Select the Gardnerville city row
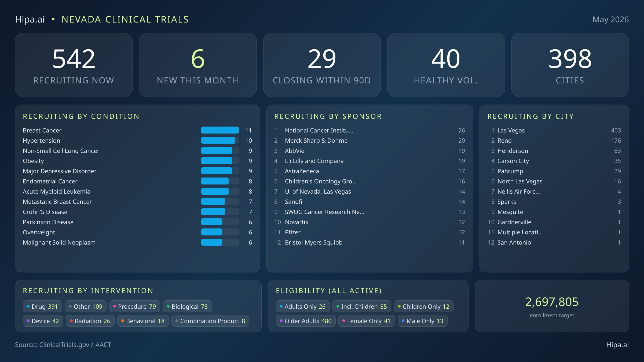Image resolution: width=644 pixels, height=362 pixels. click(554, 222)
